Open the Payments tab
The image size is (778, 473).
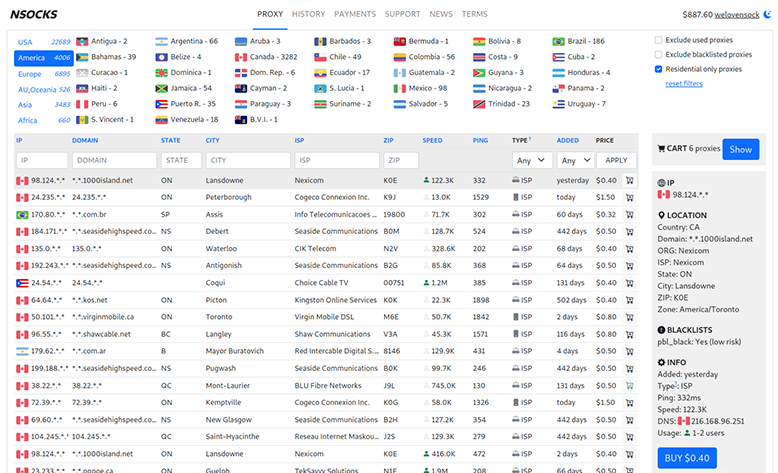[x=355, y=15]
